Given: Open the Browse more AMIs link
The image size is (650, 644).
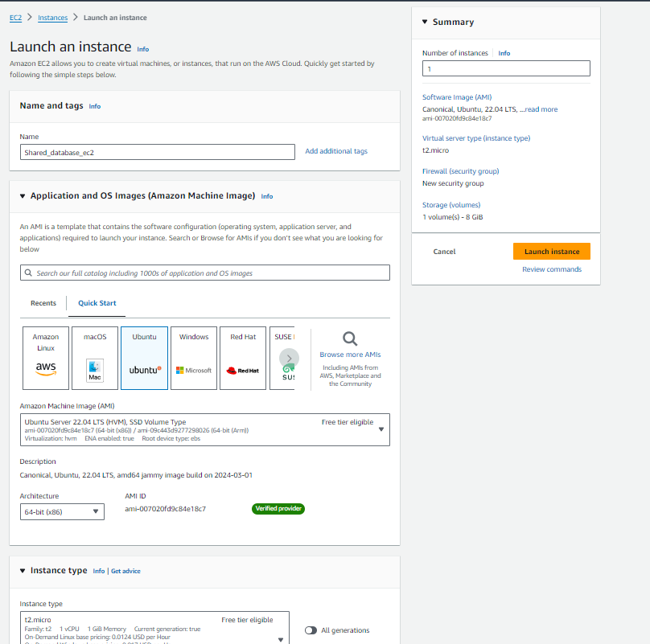Looking at the screenshot, I should (350, 355).
